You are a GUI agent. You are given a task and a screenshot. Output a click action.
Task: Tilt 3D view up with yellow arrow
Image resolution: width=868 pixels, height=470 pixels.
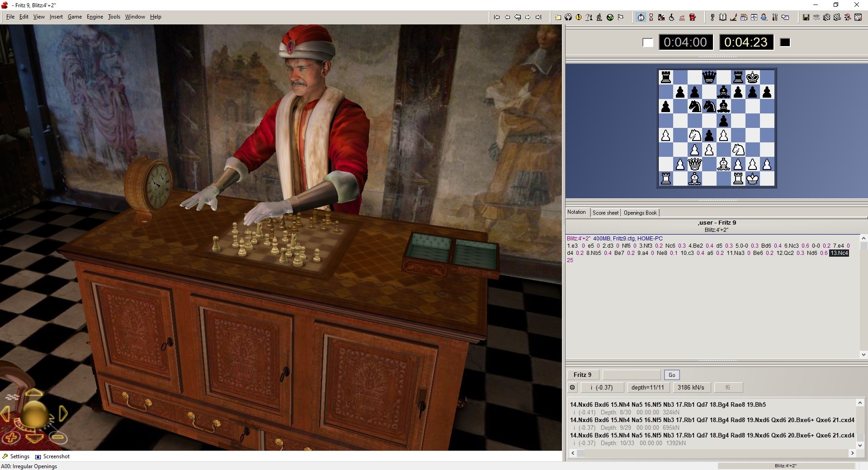34,393
